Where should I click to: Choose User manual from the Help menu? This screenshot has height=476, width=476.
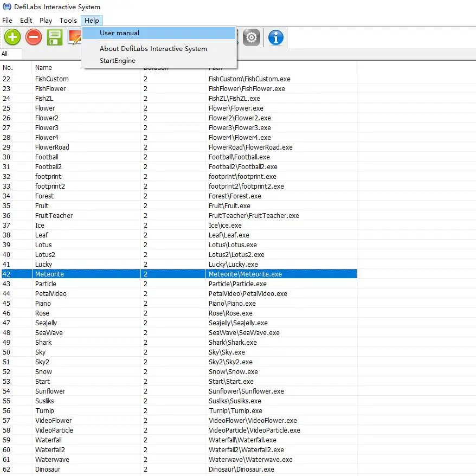click(x=159, y=33)
